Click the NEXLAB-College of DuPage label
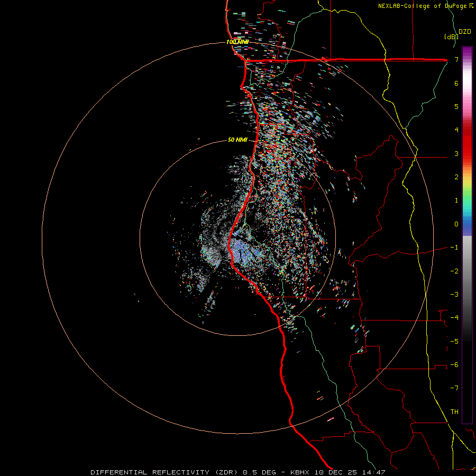Image resolution: width=476 pixels, height=476 pixels. click(423, 6)
